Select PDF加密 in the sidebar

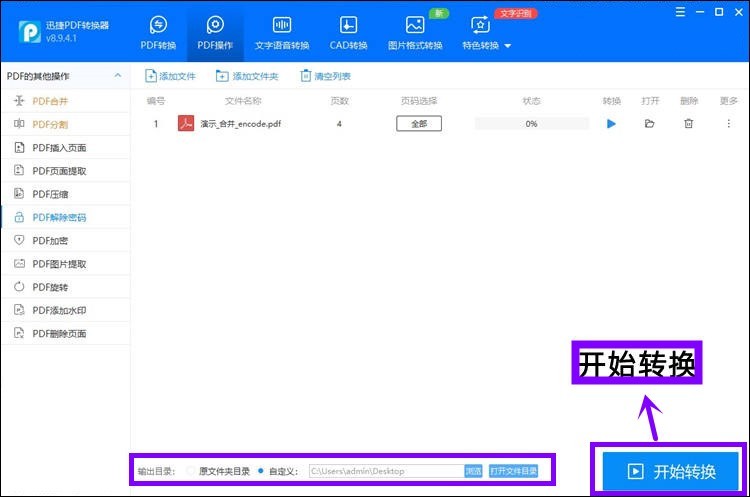66,241
